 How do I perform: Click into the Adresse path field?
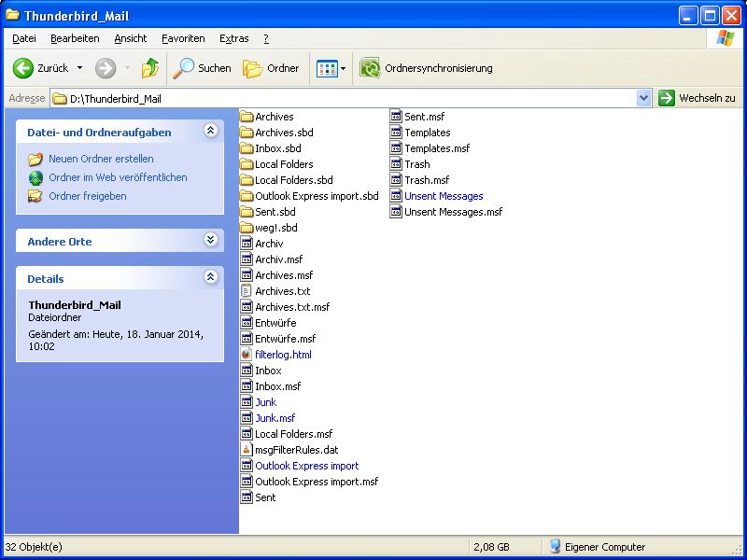345,98
